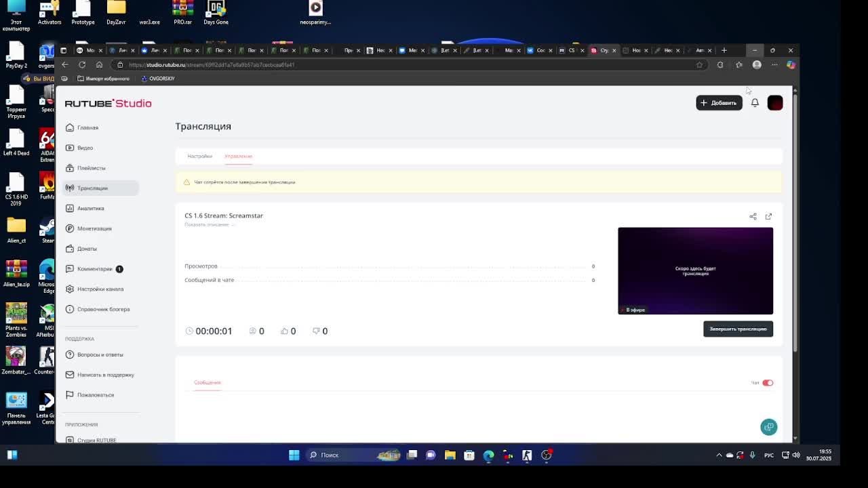Open the PRO.rar desktop archive
The image size is (868, 488).
click(x=182, y=14)
